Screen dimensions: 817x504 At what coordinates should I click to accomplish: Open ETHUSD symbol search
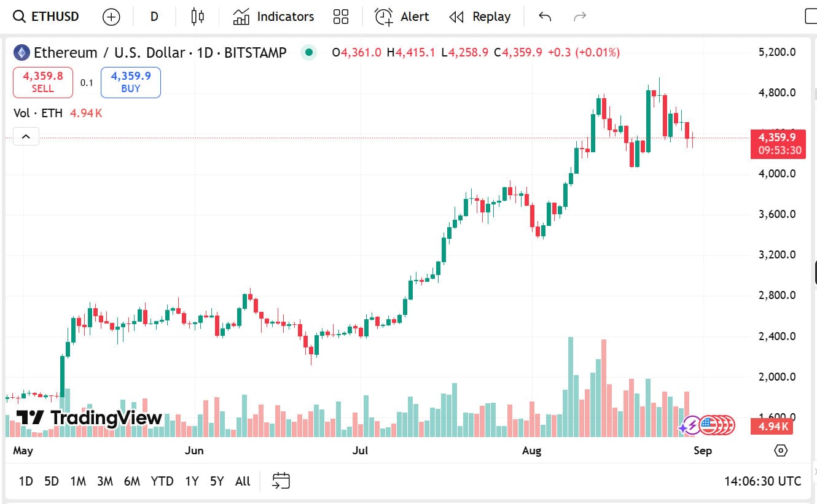(x=46, y=17)
